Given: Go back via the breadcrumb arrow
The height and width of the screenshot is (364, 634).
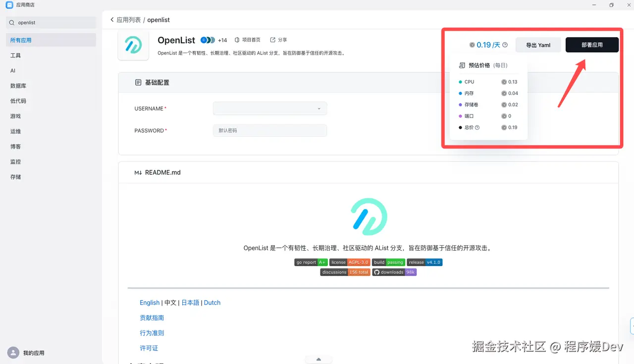Looking at the screenshot, I should tap(112, 20).
